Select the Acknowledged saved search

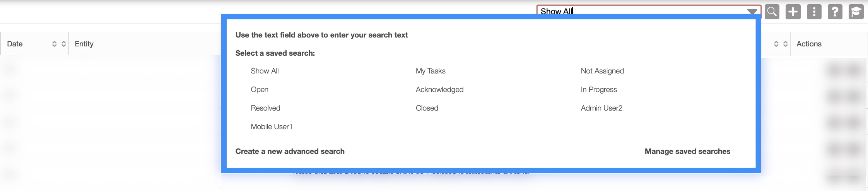click(439, 90)
